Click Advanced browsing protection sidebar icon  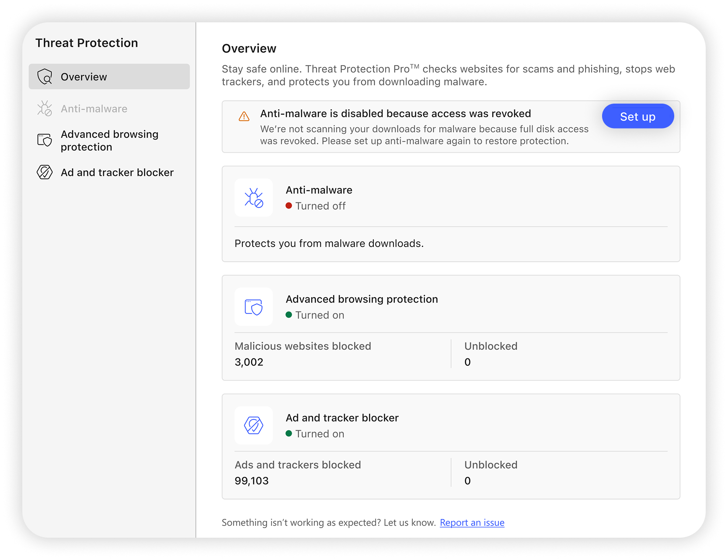coord(45,140)
